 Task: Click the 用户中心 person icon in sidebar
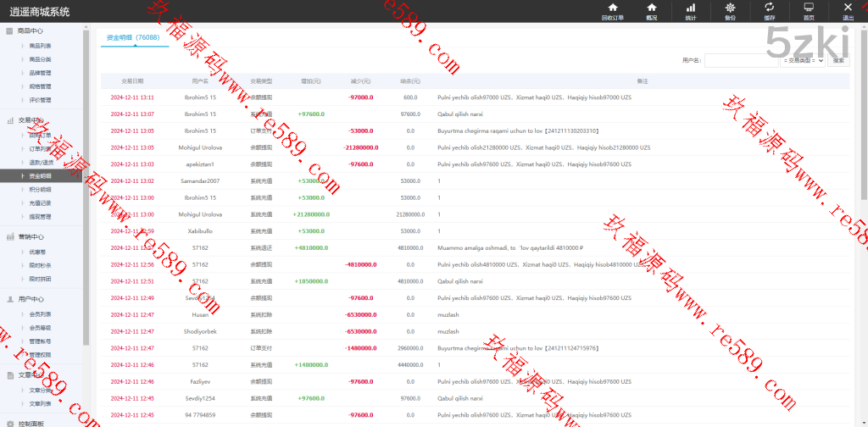click(x=9, y=299)
